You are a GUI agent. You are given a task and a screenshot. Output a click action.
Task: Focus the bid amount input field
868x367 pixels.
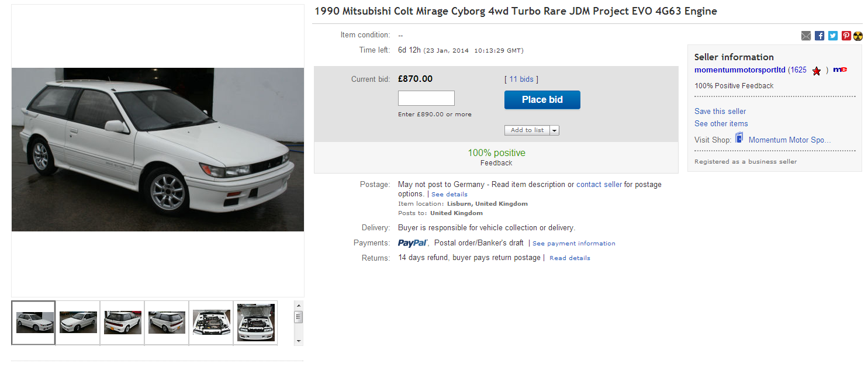pos(426,98)
